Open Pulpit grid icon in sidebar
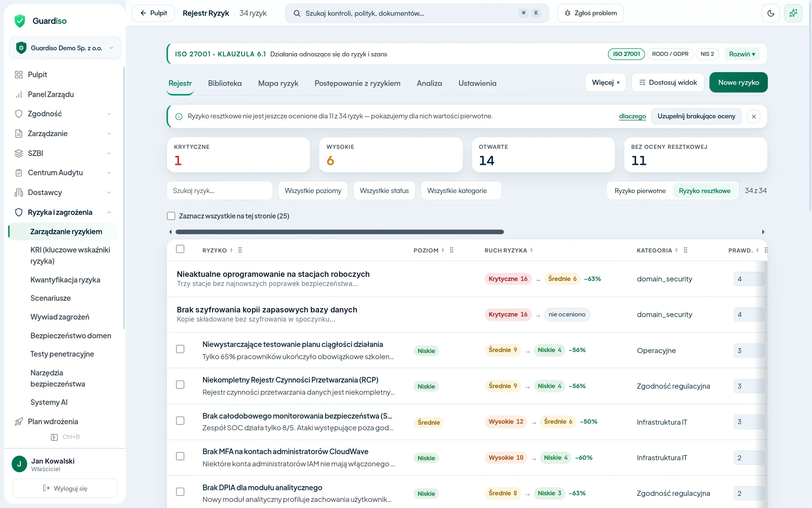Image resolution: width=812 pixels, height=508 pixels. coord(19,75)
